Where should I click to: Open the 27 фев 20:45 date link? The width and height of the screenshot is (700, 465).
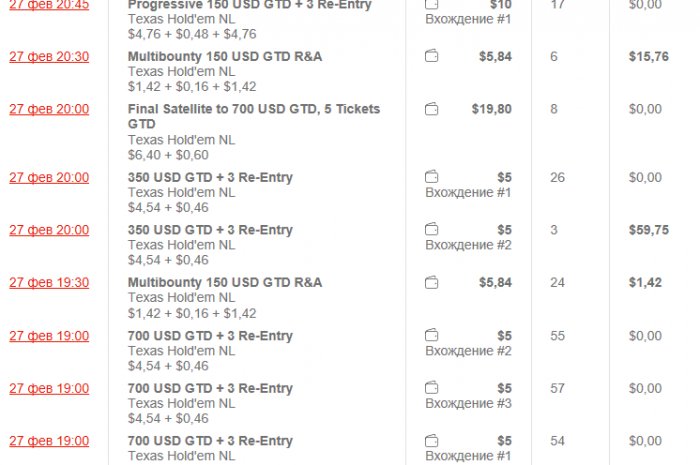(x=49, y=5)
